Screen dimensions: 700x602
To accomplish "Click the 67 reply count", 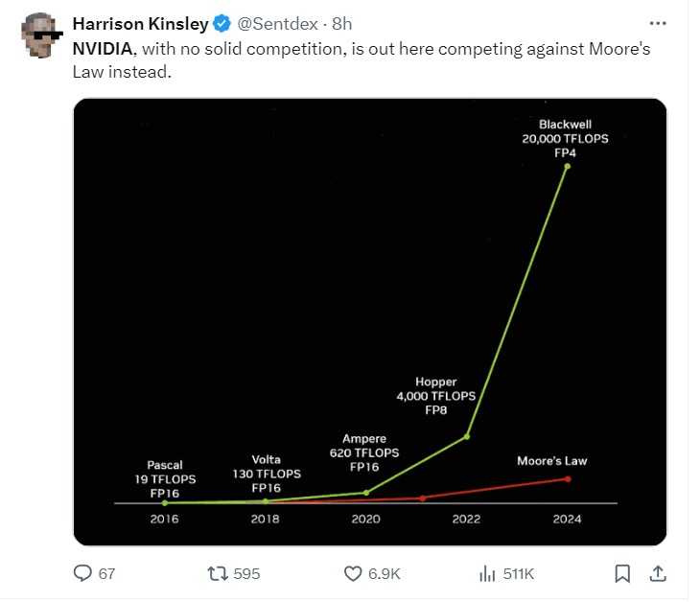I will (106, 573).
